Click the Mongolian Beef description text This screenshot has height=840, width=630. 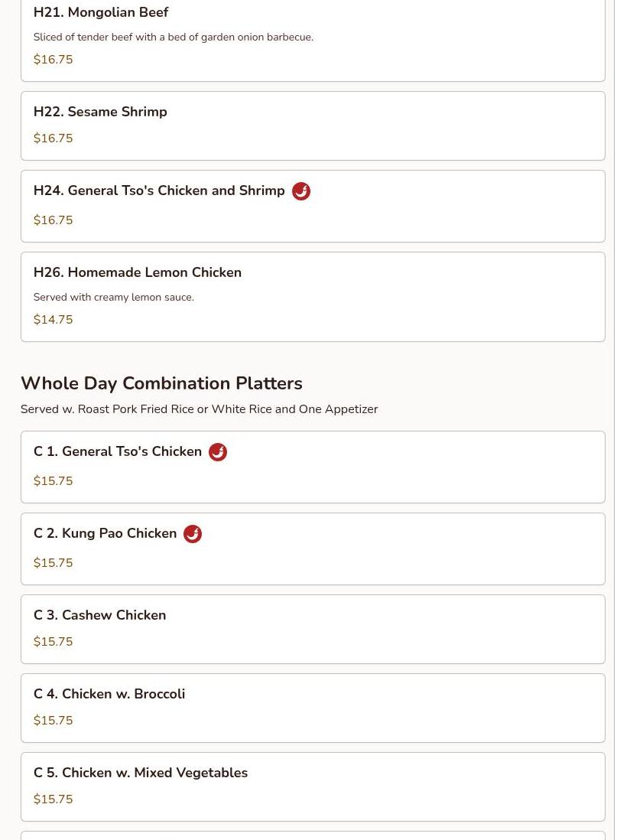[174, 37]
